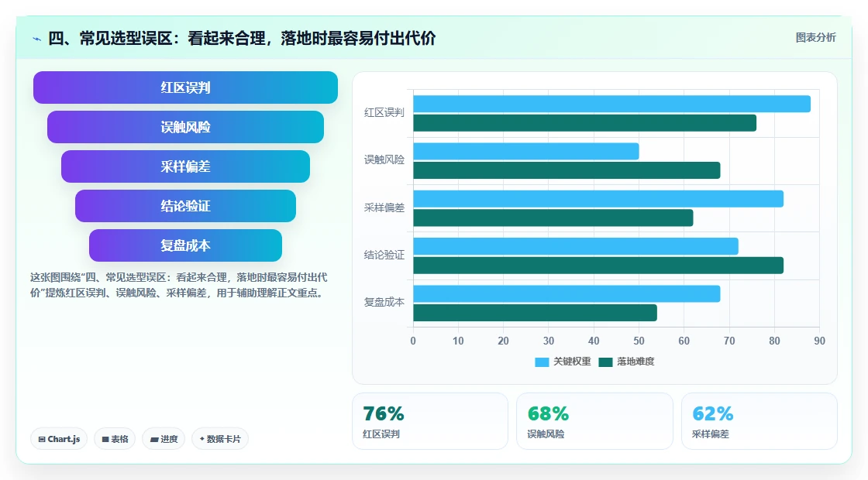Click the 表格 tag
Screen dimensions: 868x480
[x=115, y=439]
